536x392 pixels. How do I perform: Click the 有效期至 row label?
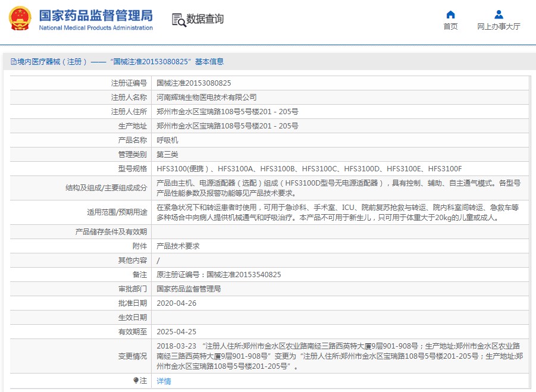pyautogui.click(x=133, y=332)
